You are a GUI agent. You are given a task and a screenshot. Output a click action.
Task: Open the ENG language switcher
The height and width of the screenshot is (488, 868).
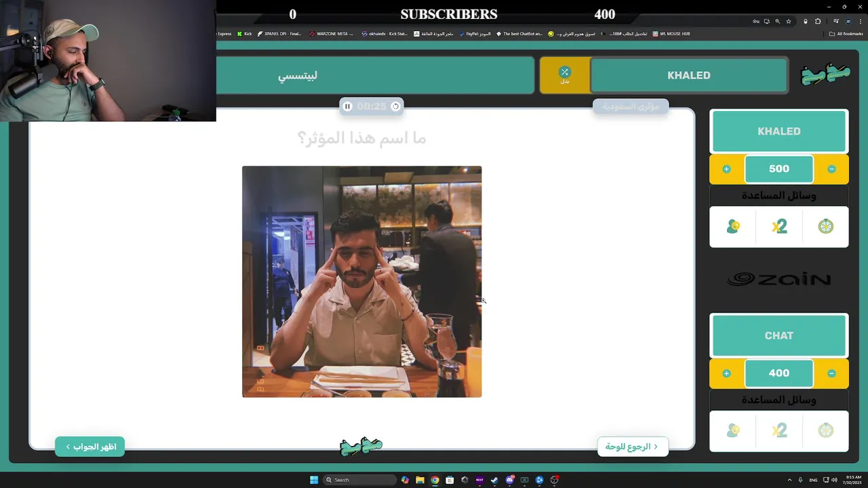[x=813, y=480]
